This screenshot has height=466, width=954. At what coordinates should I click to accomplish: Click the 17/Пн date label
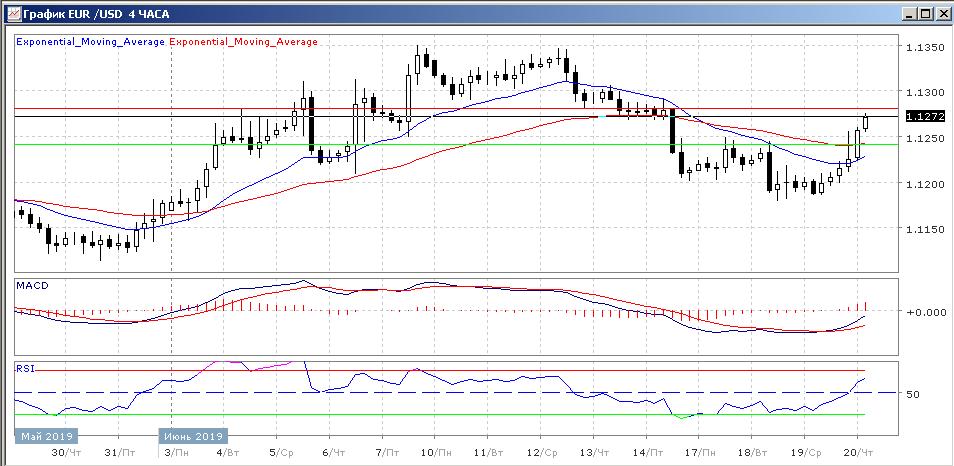coord(700,453)
